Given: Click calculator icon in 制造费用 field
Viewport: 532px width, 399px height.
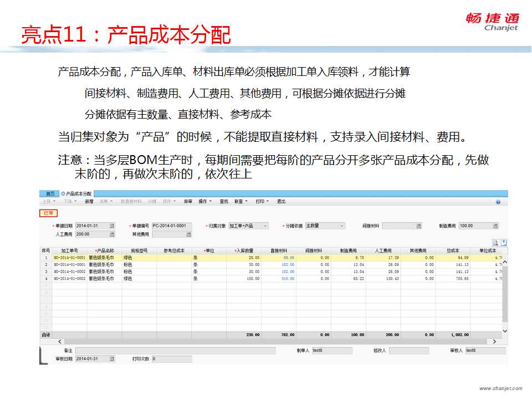Looking at the screenshot, I should (495, 226).
